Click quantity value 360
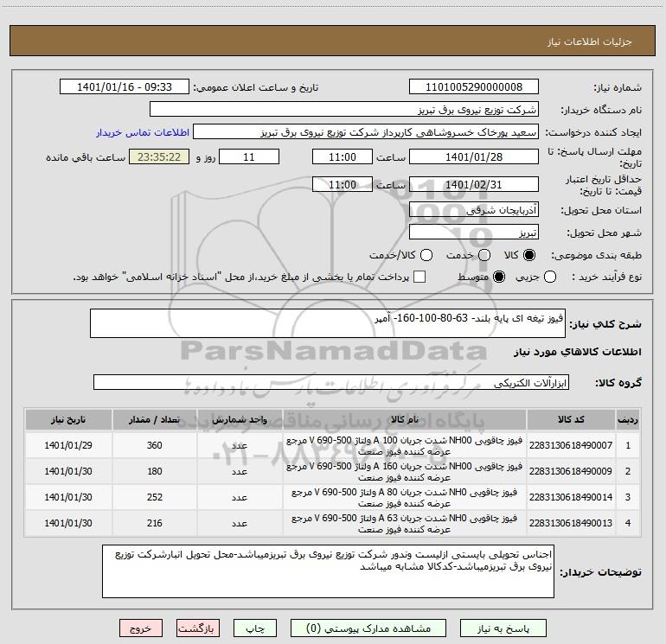Screen dimensions: 666x644 point(154,445)
